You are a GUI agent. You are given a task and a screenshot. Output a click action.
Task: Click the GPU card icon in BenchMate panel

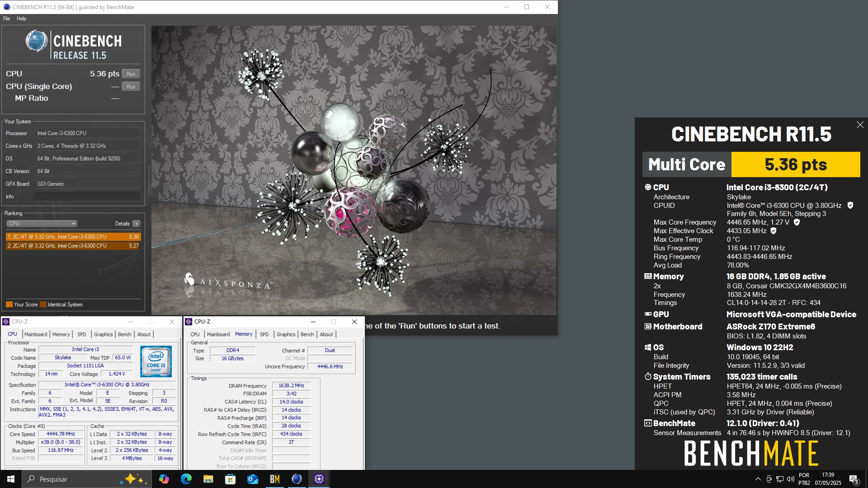click(x=648, y=314)
